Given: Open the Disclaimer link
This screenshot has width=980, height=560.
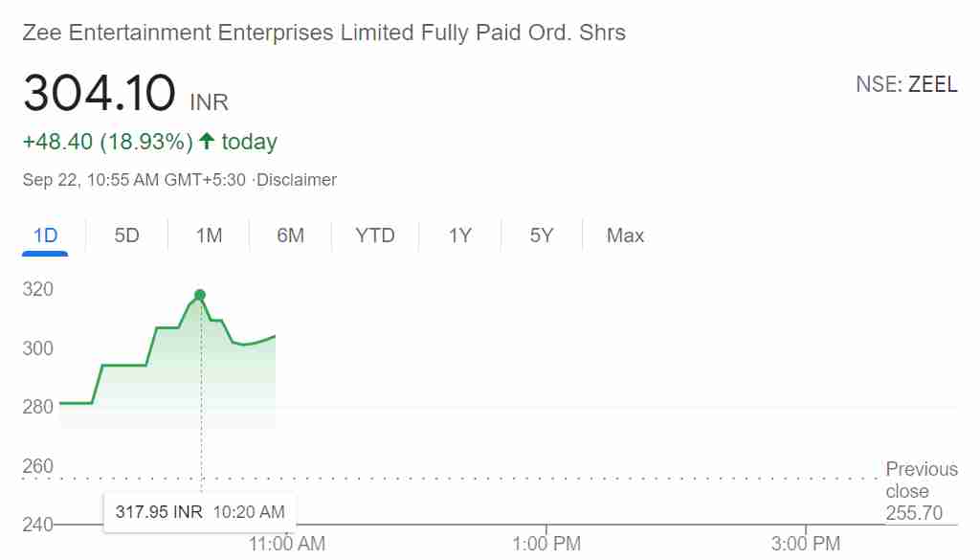Looking at the screenshot, I should pos(297,180).
